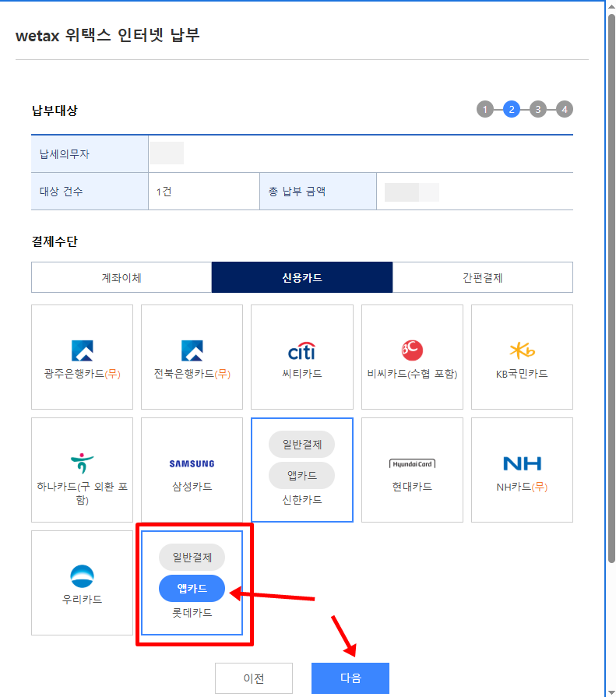Choose the NH카드 tile
This screenshot has height=697, width=616.
click(x=522, y=470)
